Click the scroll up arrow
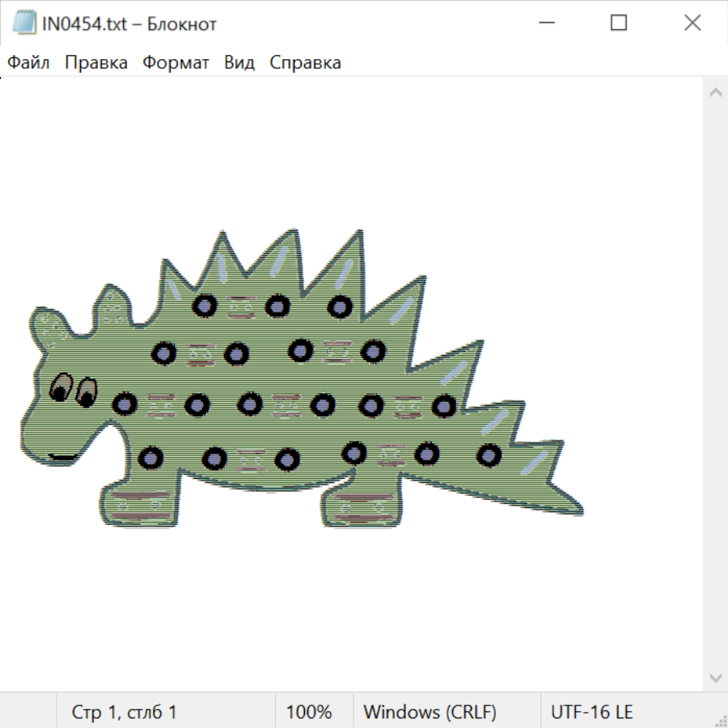The height and width of the screenshot is (728, 728). coord(715,92)
